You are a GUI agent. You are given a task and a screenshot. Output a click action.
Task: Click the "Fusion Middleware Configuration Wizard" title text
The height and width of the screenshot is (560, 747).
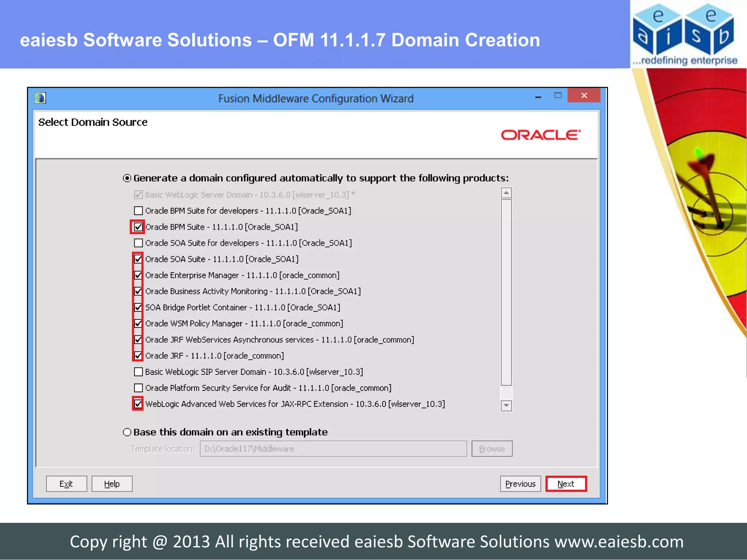tap(316, 98)
